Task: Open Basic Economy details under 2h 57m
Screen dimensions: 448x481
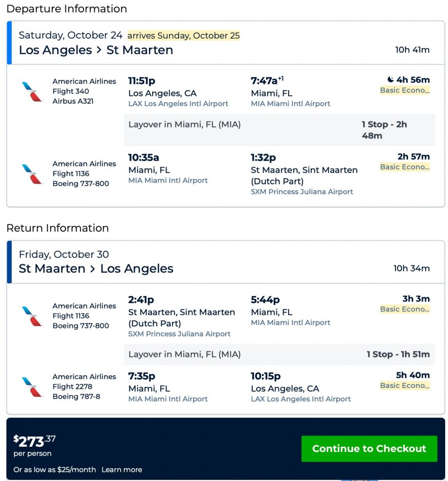Action: pyautogui.click(x=405, y=167)
